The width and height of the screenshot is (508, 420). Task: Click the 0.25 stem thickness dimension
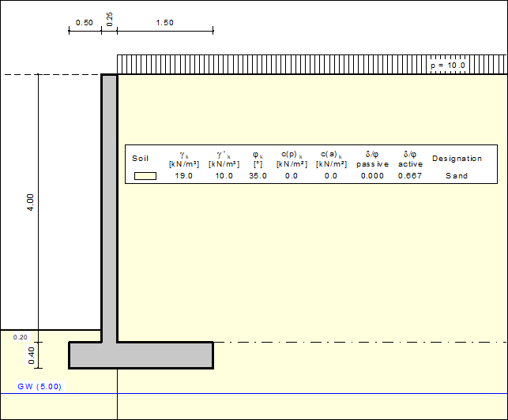[109, 19]
